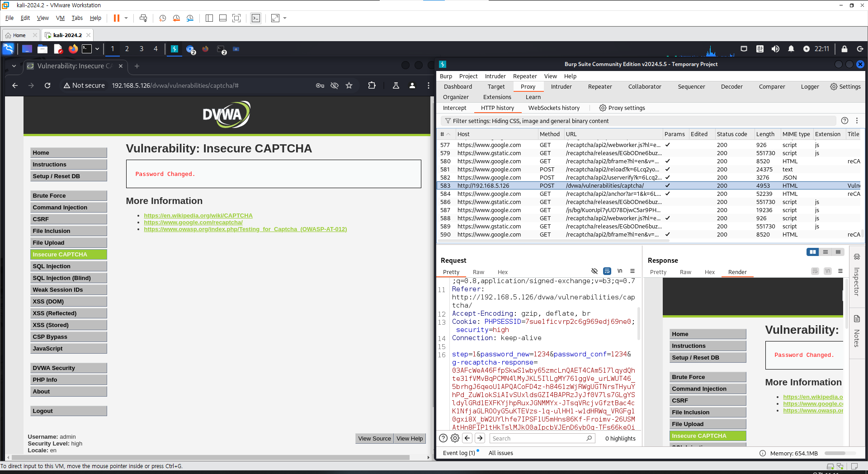The height and width of the screenshot is (474, 868).
Task: Toggle show newline characters in Request
Action: pos(620,271)
